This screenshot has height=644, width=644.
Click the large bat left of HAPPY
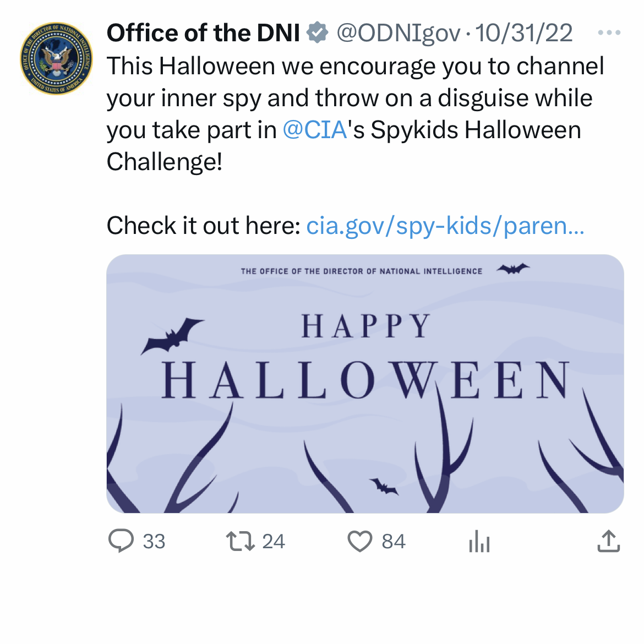(x=173, y=334)
